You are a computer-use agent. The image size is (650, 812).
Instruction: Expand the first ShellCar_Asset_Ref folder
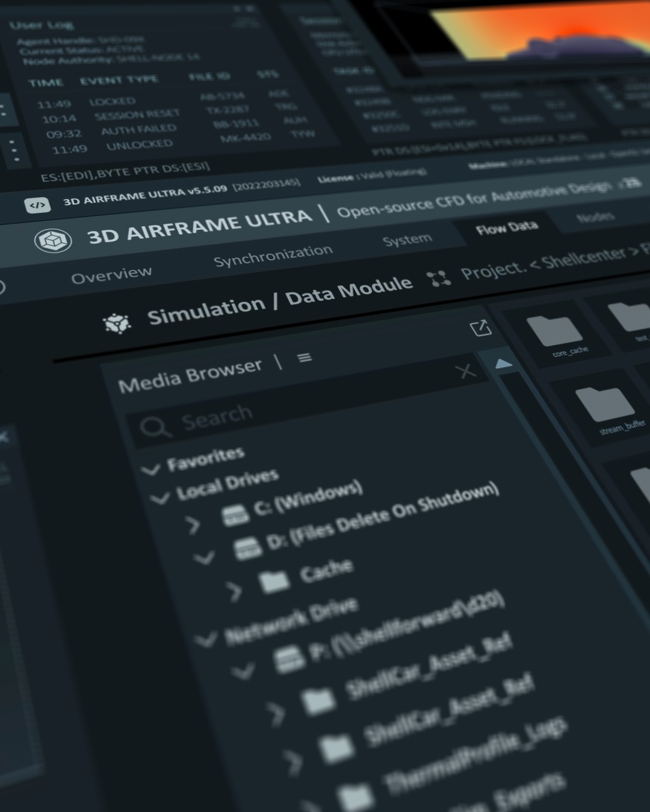tap(276, 714)
